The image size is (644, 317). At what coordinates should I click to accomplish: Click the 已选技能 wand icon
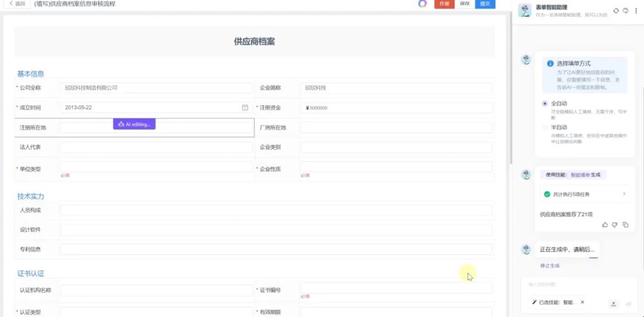pyautogui.click(x=535, y=302)
